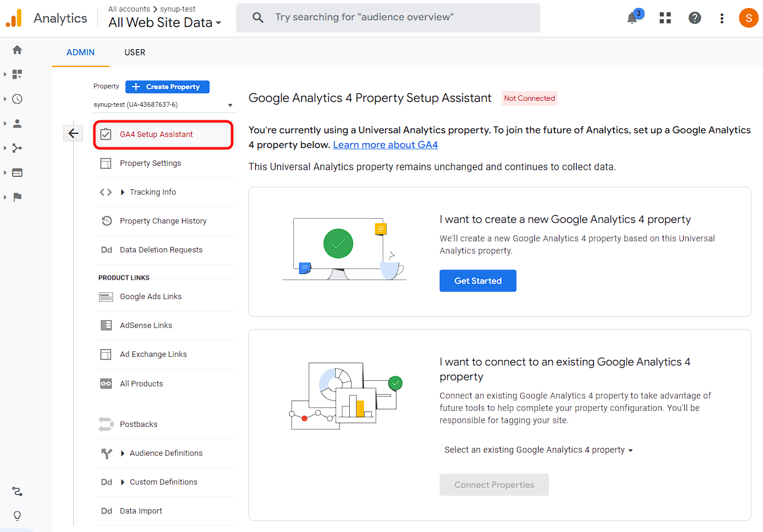Open the Attribution icon near sidebar bottom
763x532 pixels.
(x=17, y=491)
